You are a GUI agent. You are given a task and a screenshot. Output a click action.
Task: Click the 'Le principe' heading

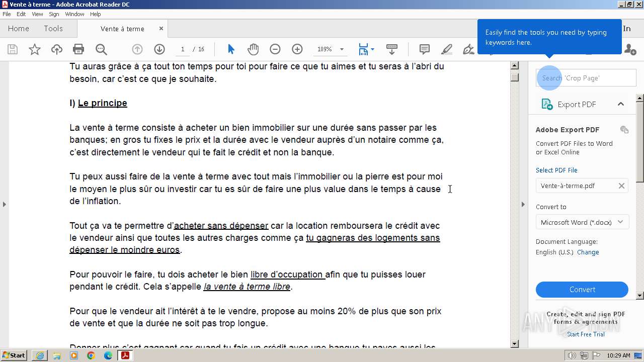(103, 103)
